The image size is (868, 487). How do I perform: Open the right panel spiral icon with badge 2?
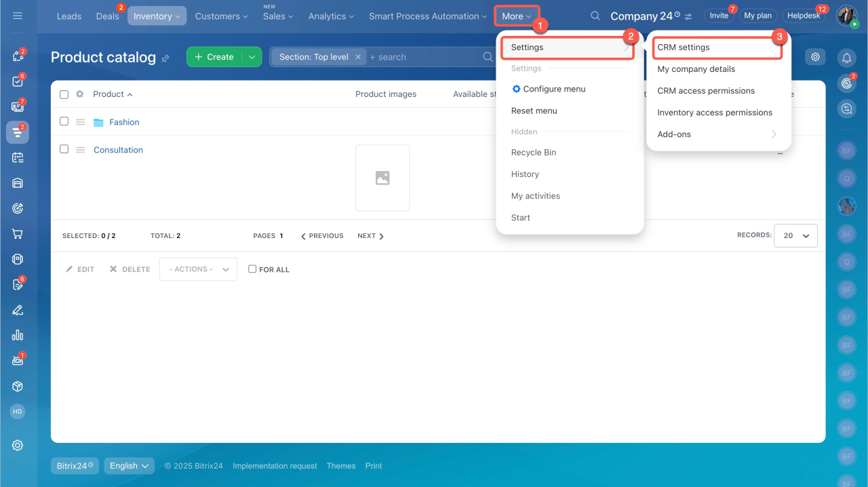point(846,83)
